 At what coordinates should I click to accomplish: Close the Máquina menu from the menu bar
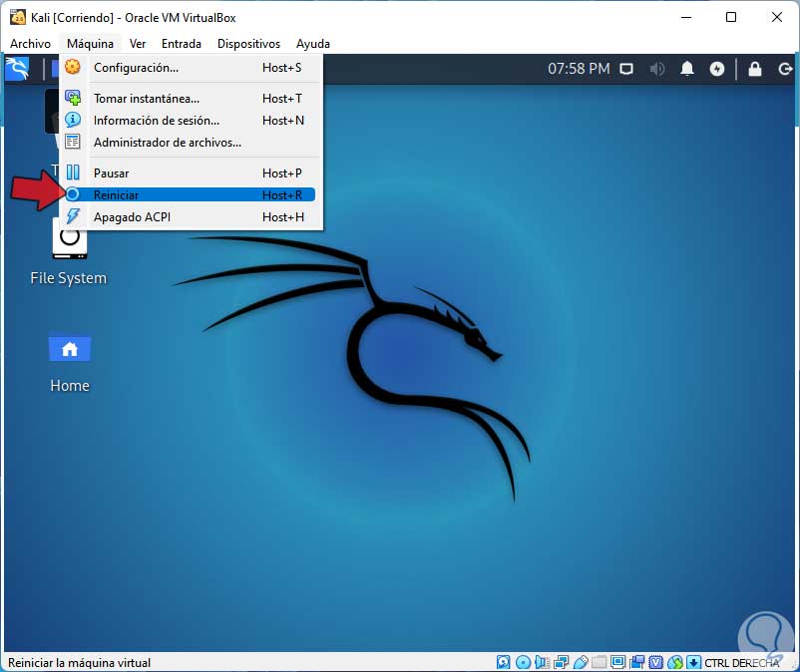(x=90, y=44)
